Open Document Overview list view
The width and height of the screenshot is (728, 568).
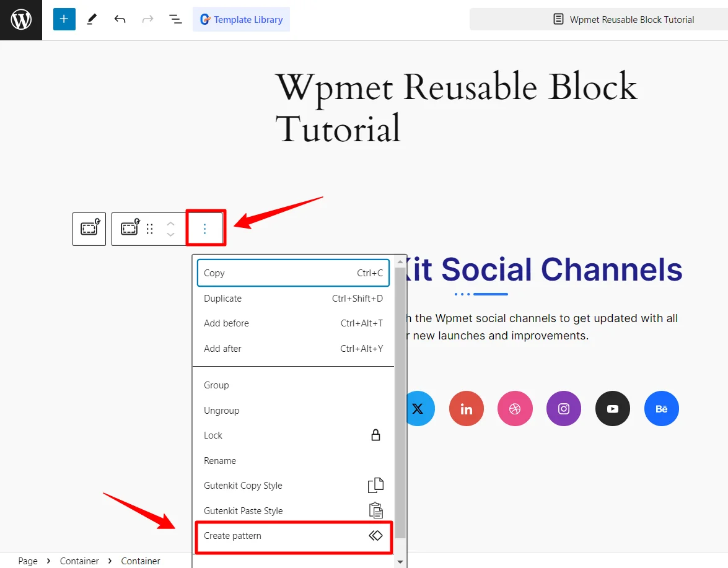pos(175,19)
